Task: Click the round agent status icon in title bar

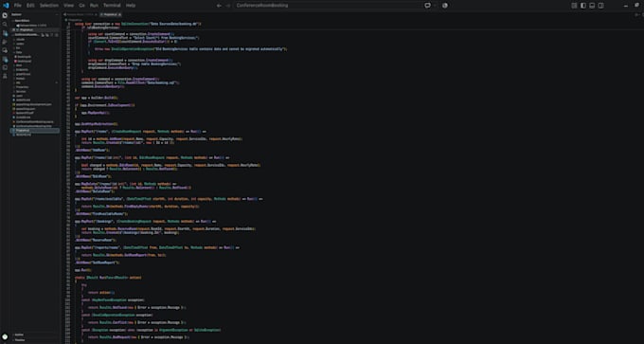Action: coord(445,6)
